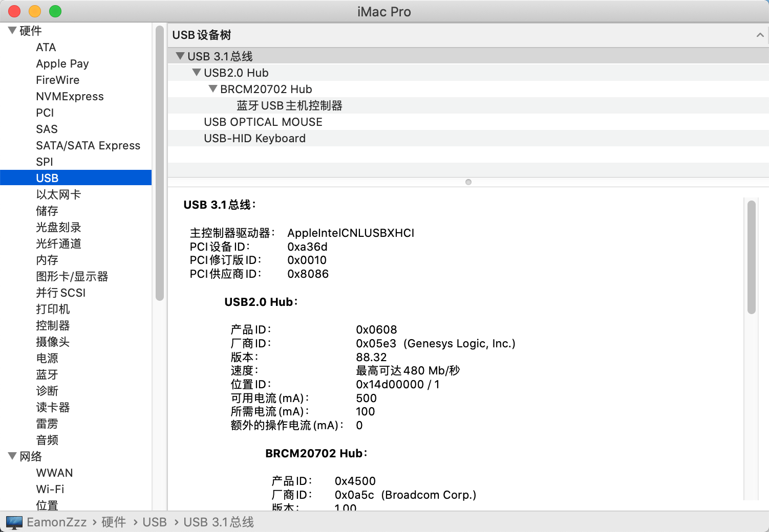This screenshot has width=769, height=532.
Task: Select the USB 3.1总线 tree row
Action: tap(468, 56)
